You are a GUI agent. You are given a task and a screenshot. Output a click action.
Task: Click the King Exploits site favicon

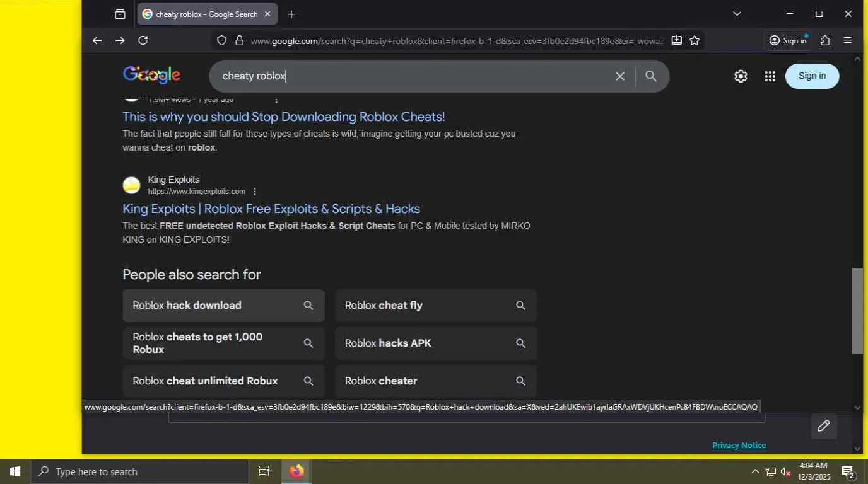[x=131, y=185]
